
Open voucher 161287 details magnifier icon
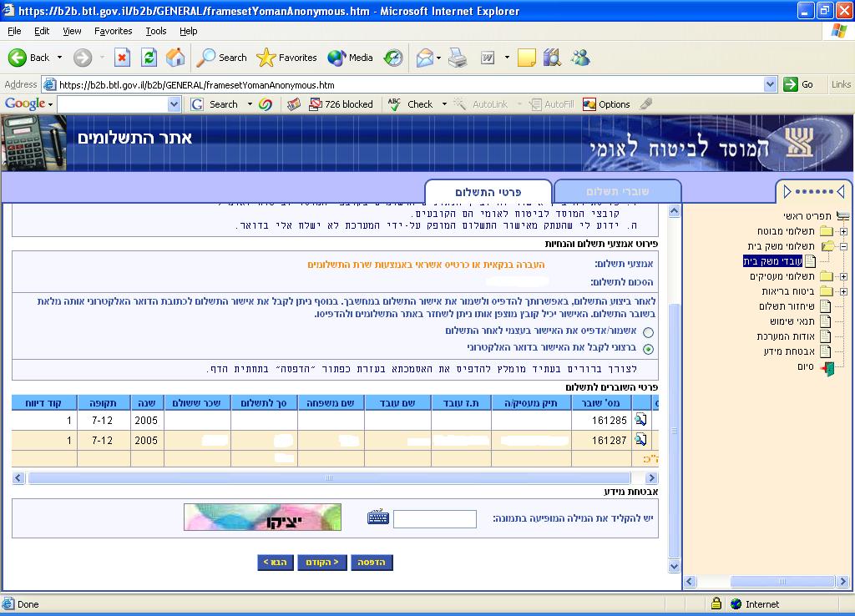coord(640,439)
